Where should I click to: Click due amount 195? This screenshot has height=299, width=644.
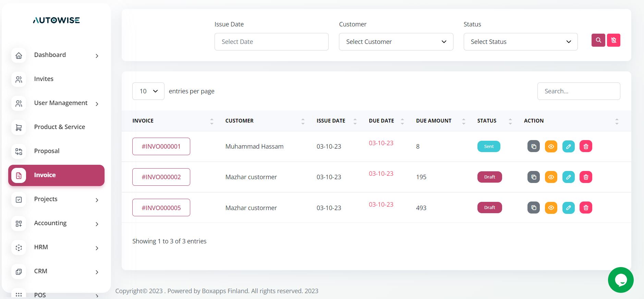coord(421,177)
